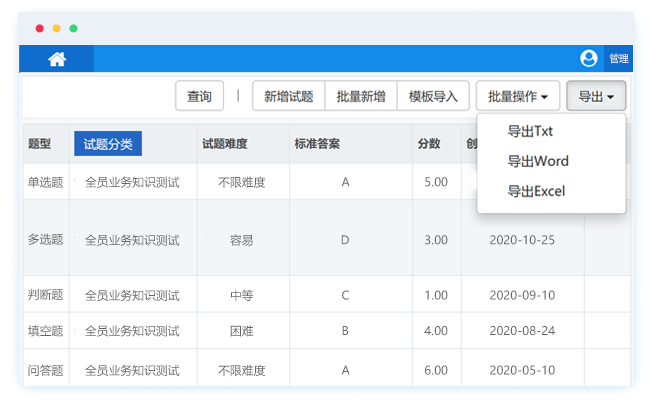Sort by 试题难度 column header
Image resolution: width=650 pixels, height=400 pixels.
tap(225, 144)
